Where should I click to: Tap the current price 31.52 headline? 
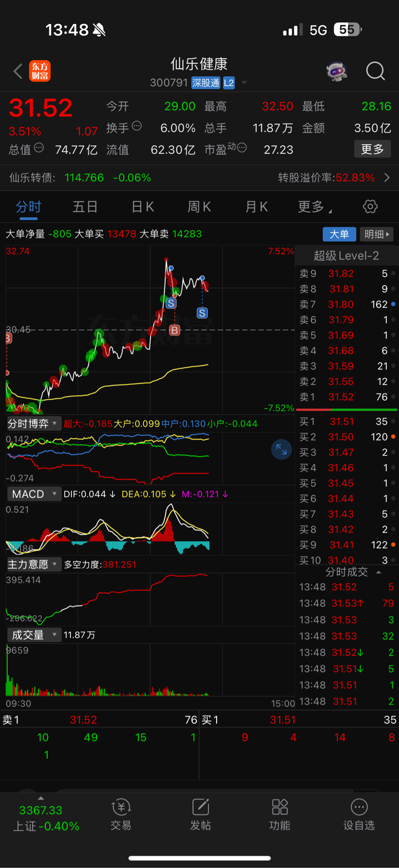click(x=41, y=108)
